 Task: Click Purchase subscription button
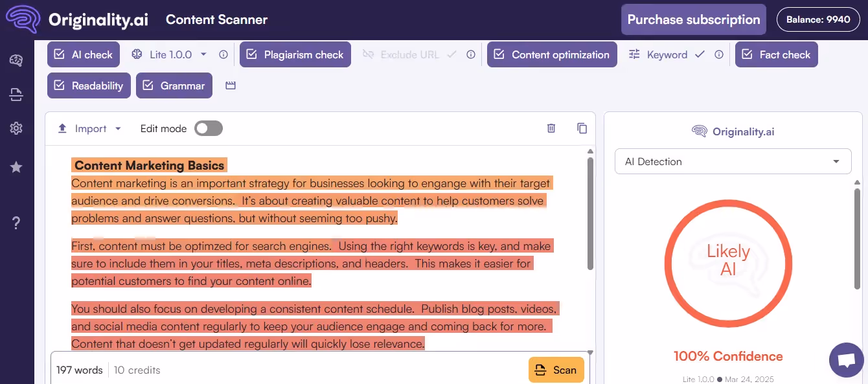pyautogui.click(x=694, y=19)
